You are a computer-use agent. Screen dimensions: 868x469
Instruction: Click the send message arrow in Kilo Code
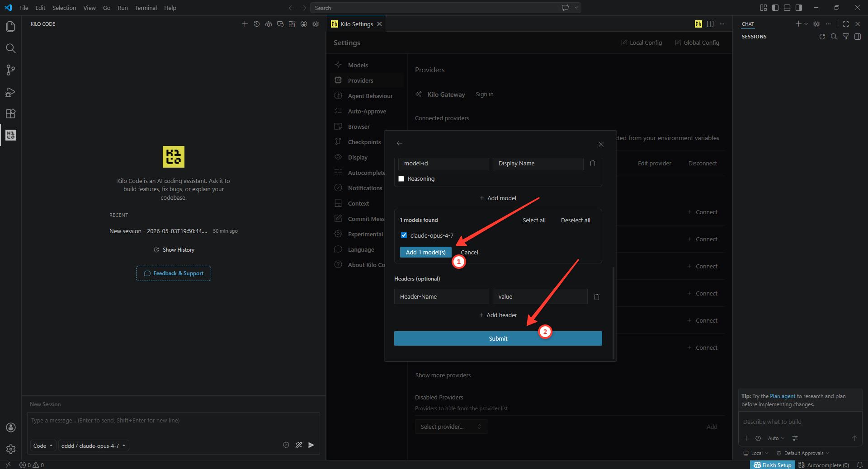point(311,445)
